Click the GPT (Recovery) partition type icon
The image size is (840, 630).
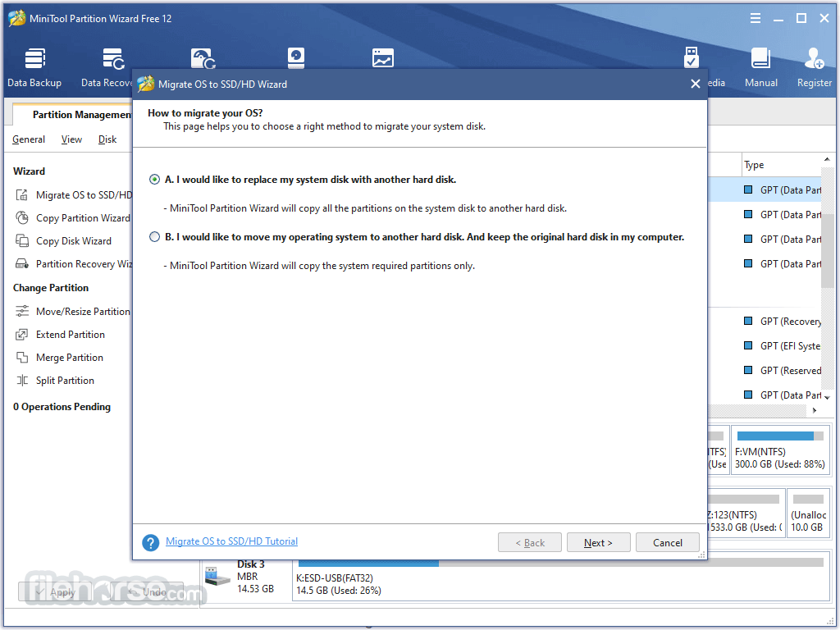pyautogui.click(x=748, y=321)
